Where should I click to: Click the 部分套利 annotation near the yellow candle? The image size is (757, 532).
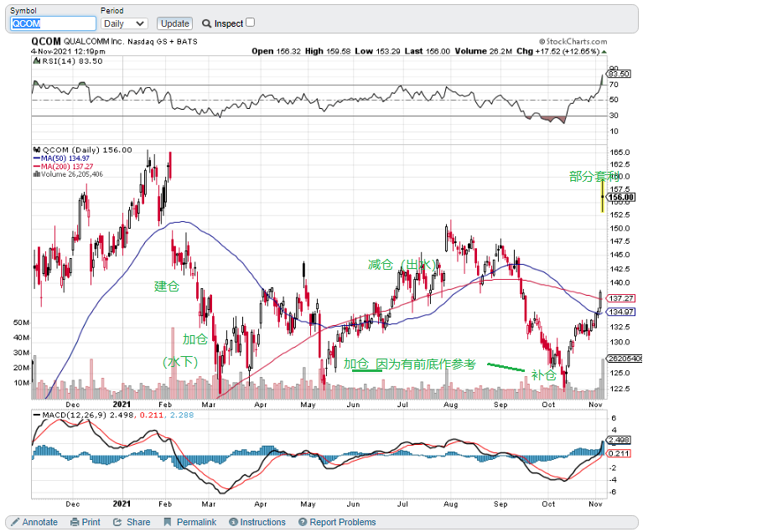coord(594,177)
